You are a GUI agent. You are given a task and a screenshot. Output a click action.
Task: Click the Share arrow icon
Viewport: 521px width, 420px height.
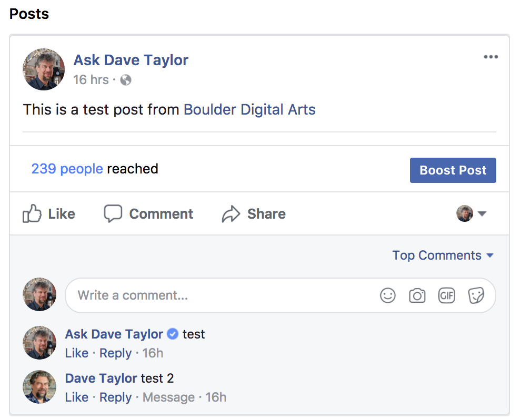[x=231, y=213]
